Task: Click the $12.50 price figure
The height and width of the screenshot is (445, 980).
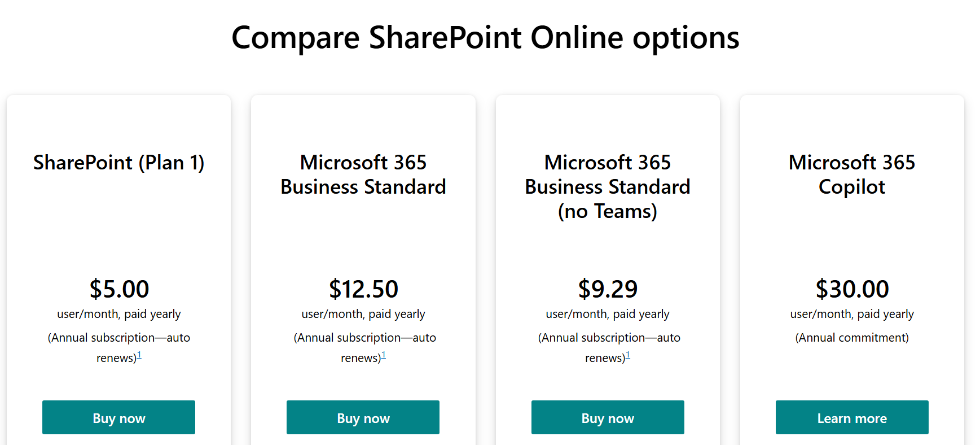Action: pos(363,289)
